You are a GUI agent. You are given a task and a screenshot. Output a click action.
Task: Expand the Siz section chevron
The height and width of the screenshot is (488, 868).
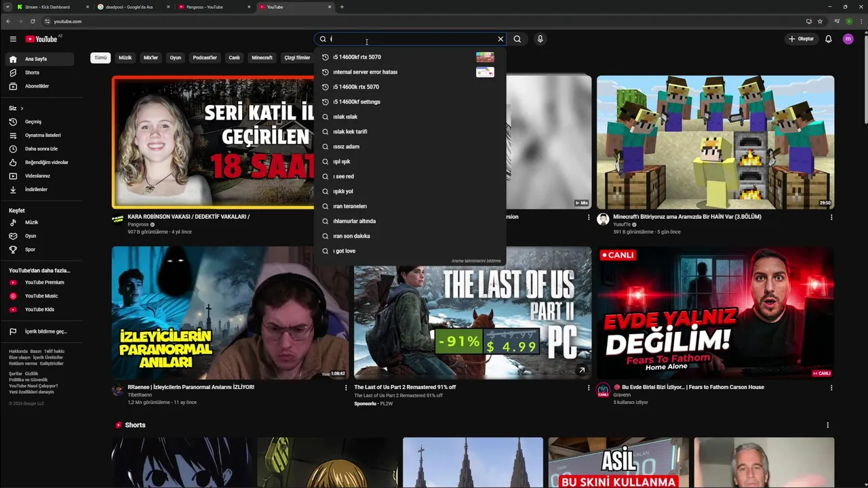(x=22, y=108)
